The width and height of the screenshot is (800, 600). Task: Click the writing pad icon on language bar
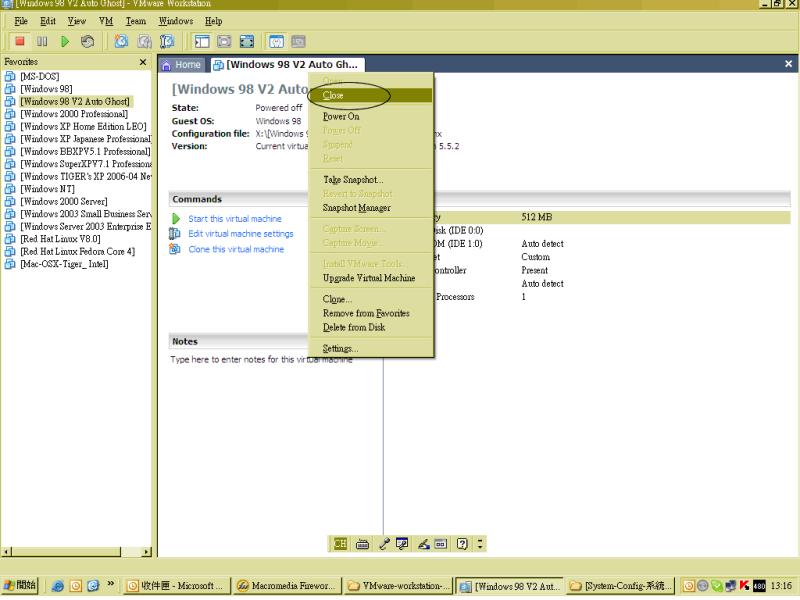(x=441, y=544)
